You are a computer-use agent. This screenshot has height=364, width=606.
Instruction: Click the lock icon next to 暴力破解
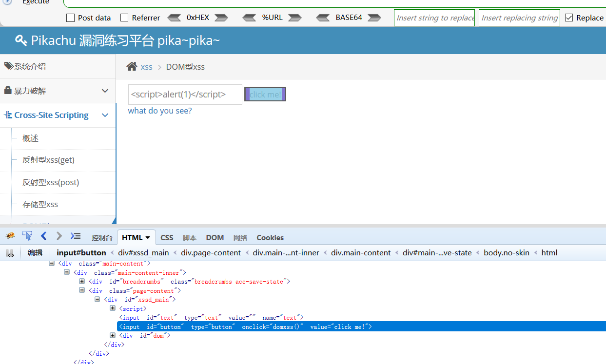point(8,91)
